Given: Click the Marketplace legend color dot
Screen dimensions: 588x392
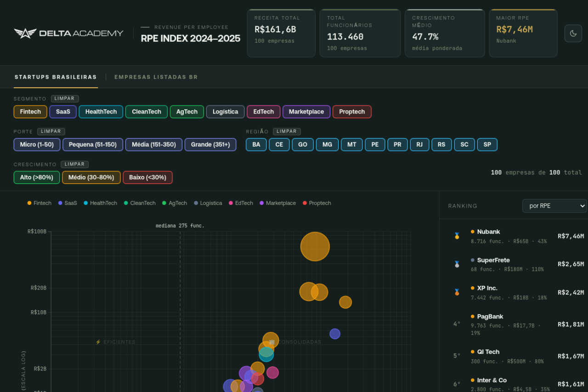Looking at the screenshot, I should point(262,203).
